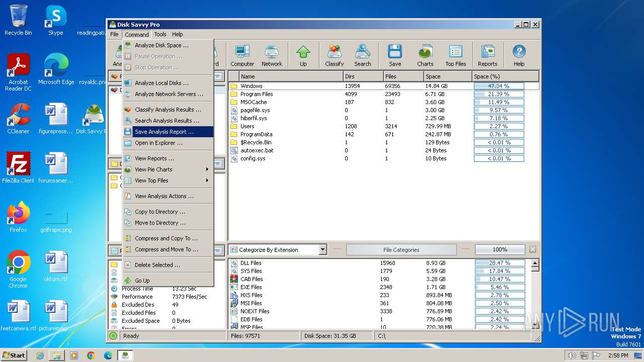Image resolution: width=644 pixels, height=362 pixels.
Task: Select the Windows folder row
Action: point(384,86)
